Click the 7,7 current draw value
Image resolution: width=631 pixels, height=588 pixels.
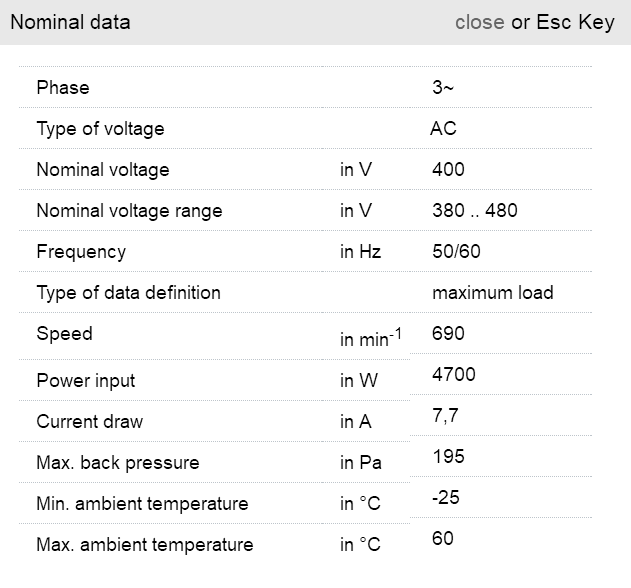click(x=445, y=415)
